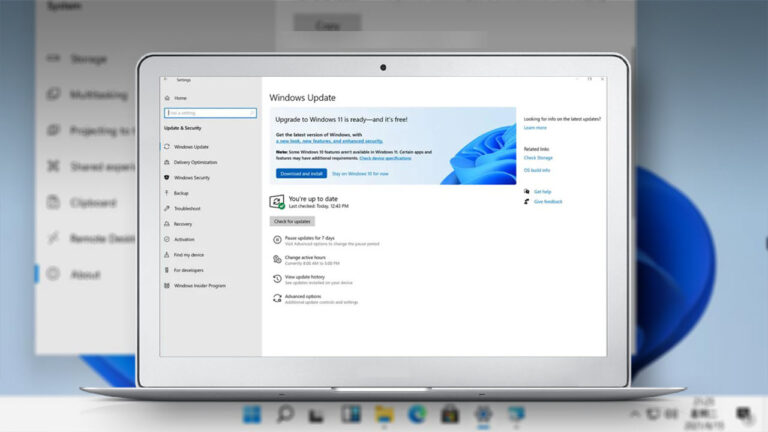Click the Copy button in background window
This screenshot has width=768, height=432.
(327, 24)
